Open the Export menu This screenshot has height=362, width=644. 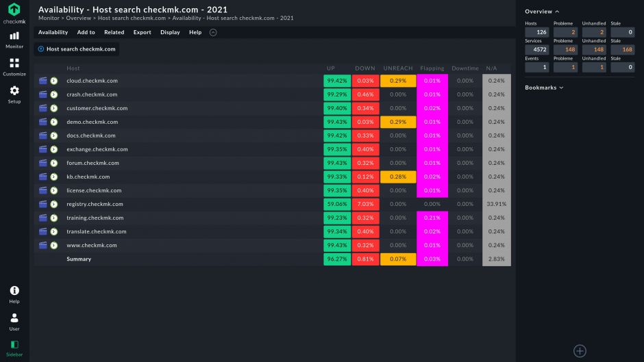[x=142, y=32]
